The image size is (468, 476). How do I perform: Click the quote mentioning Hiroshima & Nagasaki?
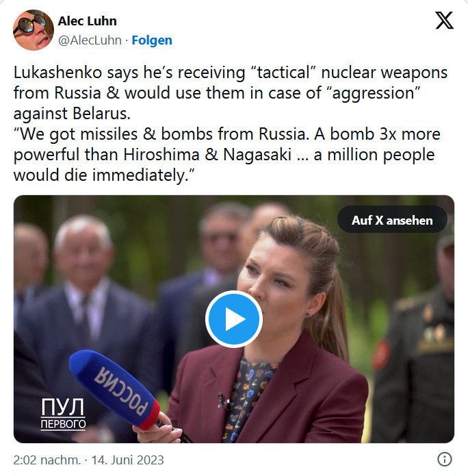(224, 155)
